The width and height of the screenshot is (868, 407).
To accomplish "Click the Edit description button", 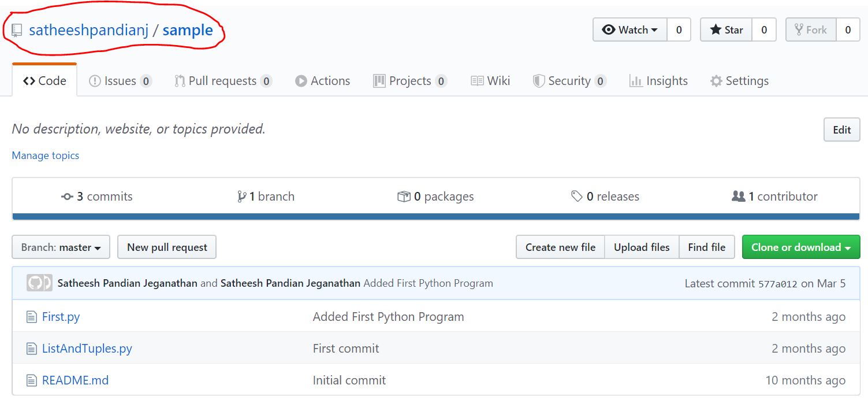I will 842,129.
